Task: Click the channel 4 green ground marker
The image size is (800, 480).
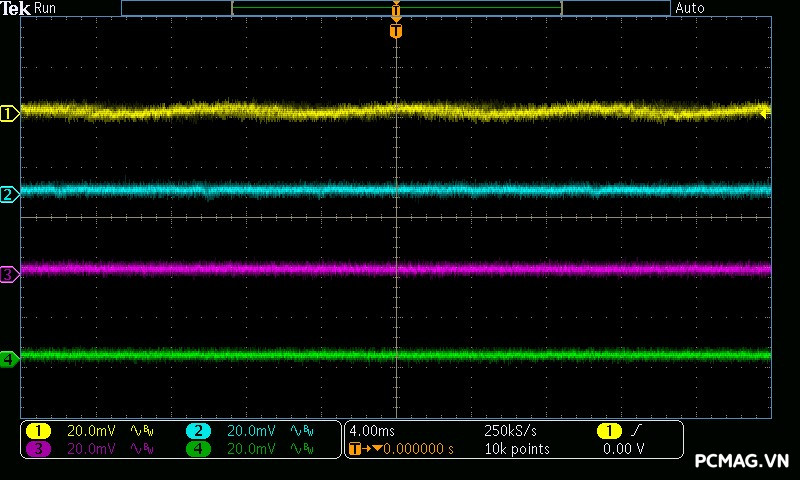Action: tap(10, 358)
